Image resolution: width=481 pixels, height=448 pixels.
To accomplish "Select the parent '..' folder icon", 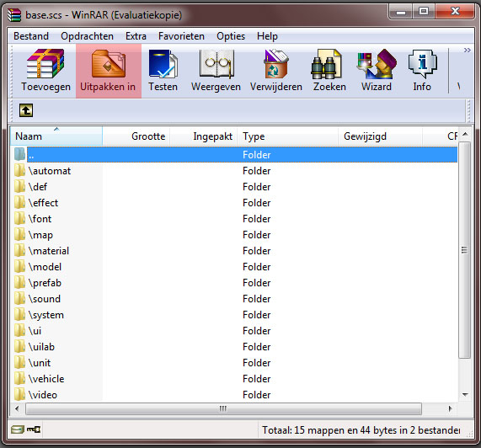I will pos(19,154).
